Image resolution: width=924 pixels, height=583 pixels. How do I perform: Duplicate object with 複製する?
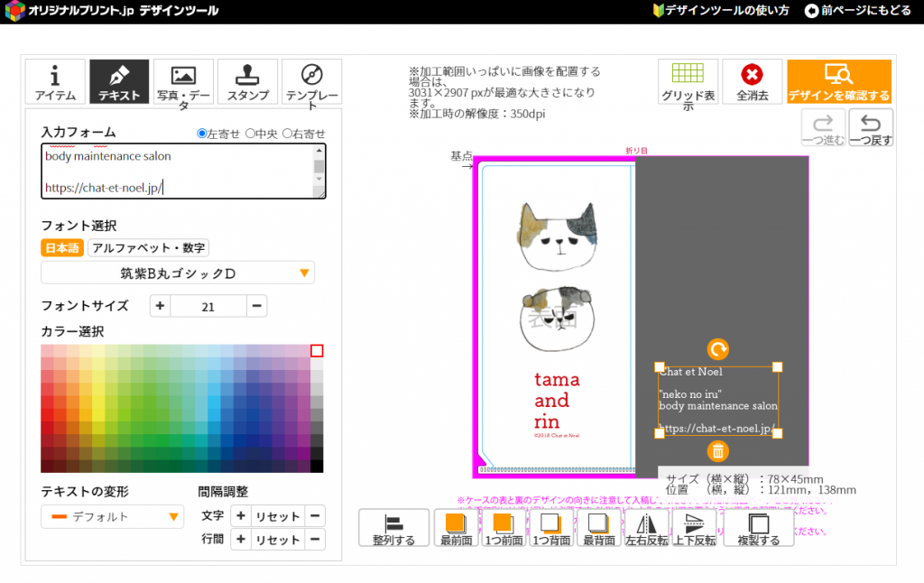pos(758,528)
